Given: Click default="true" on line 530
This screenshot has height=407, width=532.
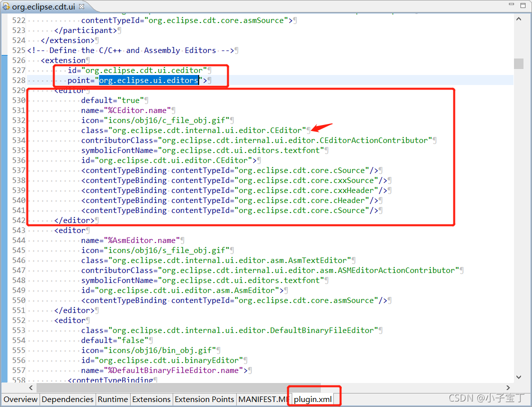Looking at the screenshot, I should click(112, 100).
